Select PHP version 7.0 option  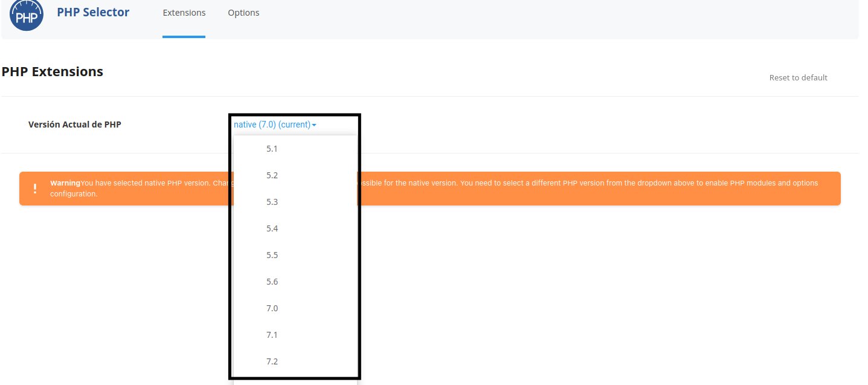pyautogui.click(x=295, y=308)
